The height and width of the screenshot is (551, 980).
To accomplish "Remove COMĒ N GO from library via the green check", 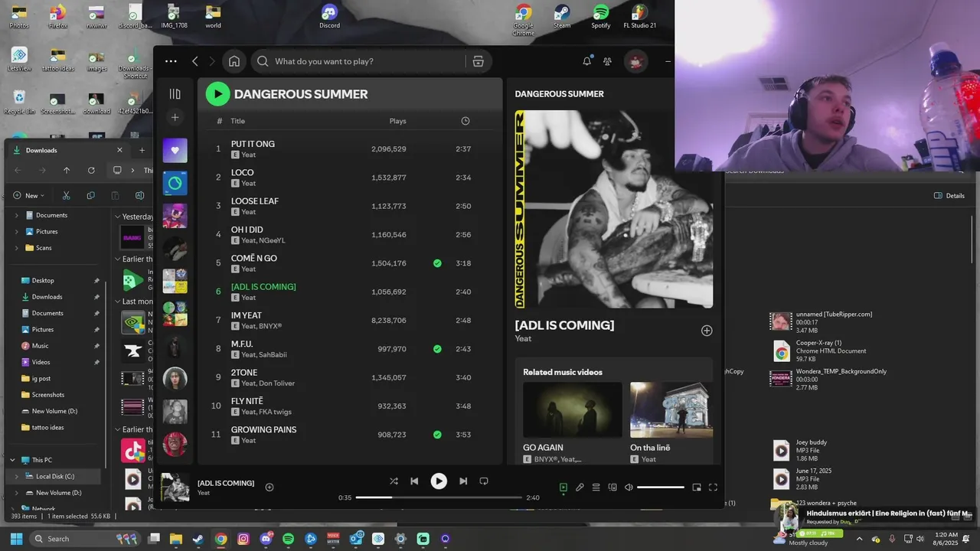I will [x=437, y=263].
